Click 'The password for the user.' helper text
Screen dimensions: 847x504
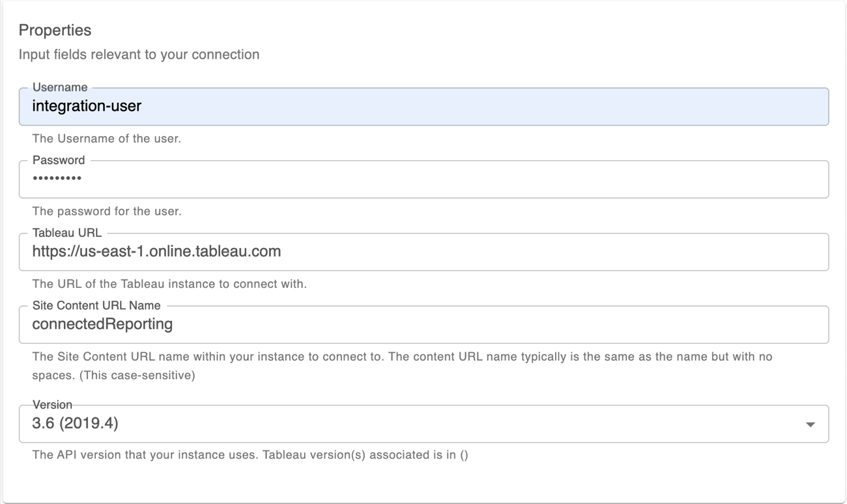(x=107, y=211)
